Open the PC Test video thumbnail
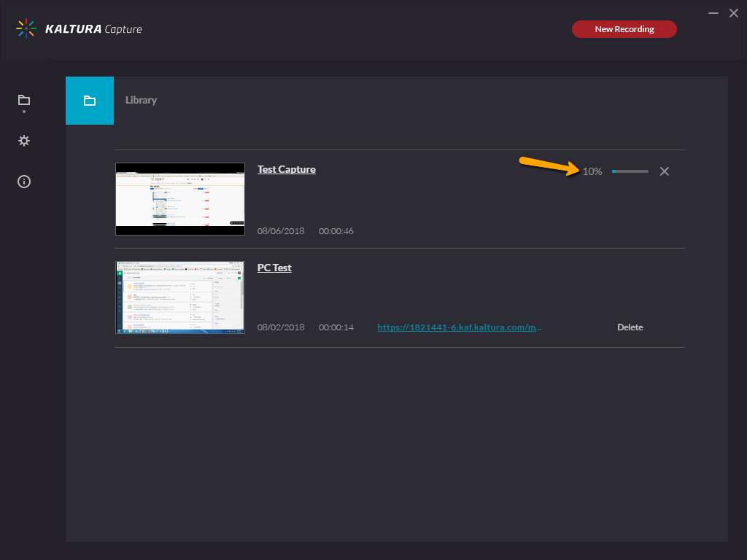747x560 pixels. 179,297
